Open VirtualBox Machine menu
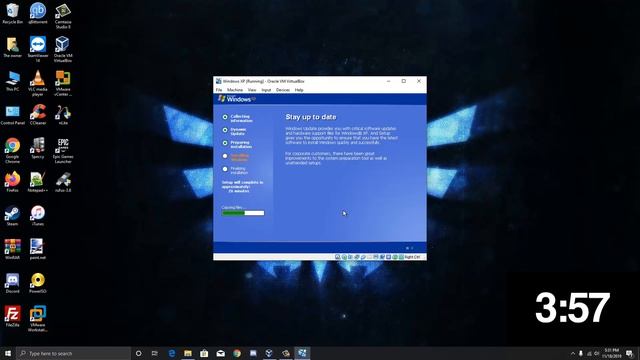Screen dimensions: 640x360 click(x=235, y=90)
